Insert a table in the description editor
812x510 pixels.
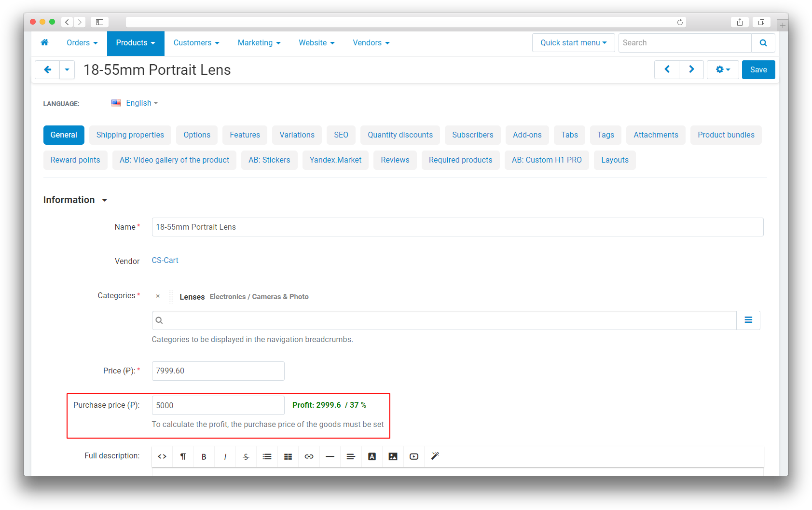pos(288,456)
